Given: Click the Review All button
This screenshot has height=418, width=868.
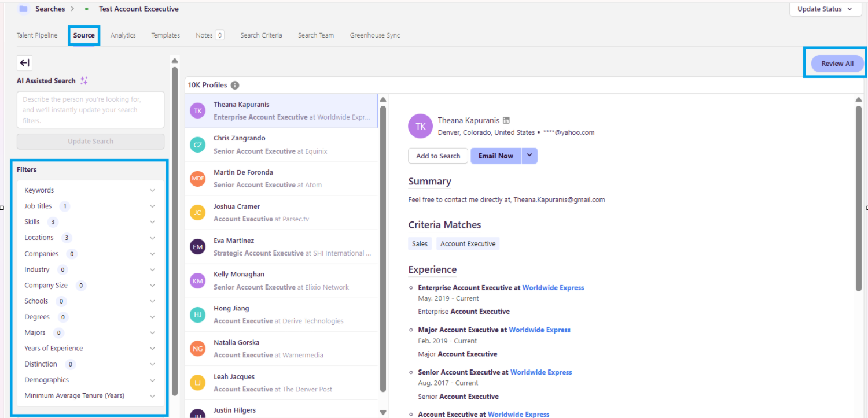Looking at the screenshot, I should pos(837,64).
